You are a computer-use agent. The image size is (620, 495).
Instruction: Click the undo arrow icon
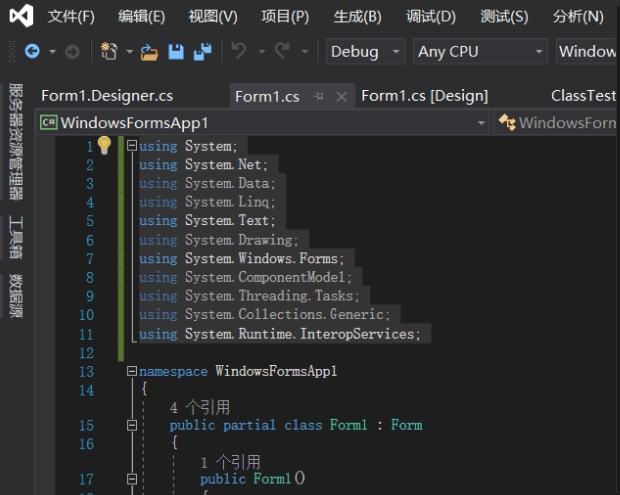(239, 51)
